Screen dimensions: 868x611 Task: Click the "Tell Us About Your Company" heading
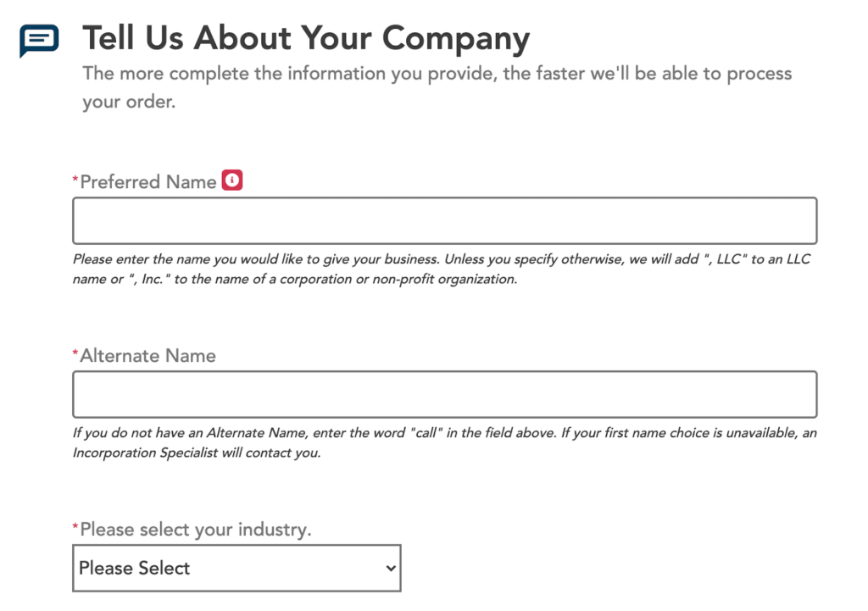point(306,39)
